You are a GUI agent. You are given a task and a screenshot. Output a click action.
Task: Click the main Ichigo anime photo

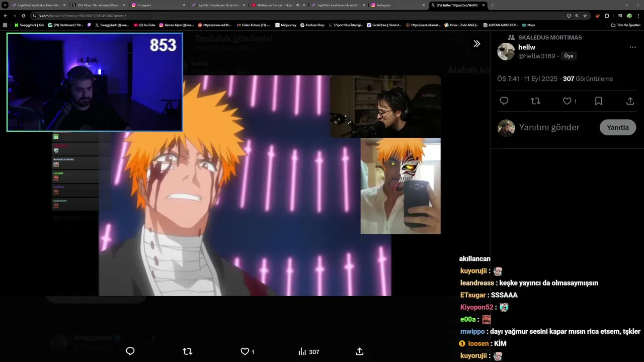[245, 186]
